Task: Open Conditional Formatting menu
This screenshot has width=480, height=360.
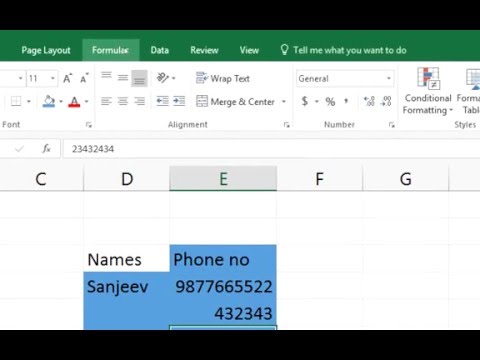Action: point(428,91)
